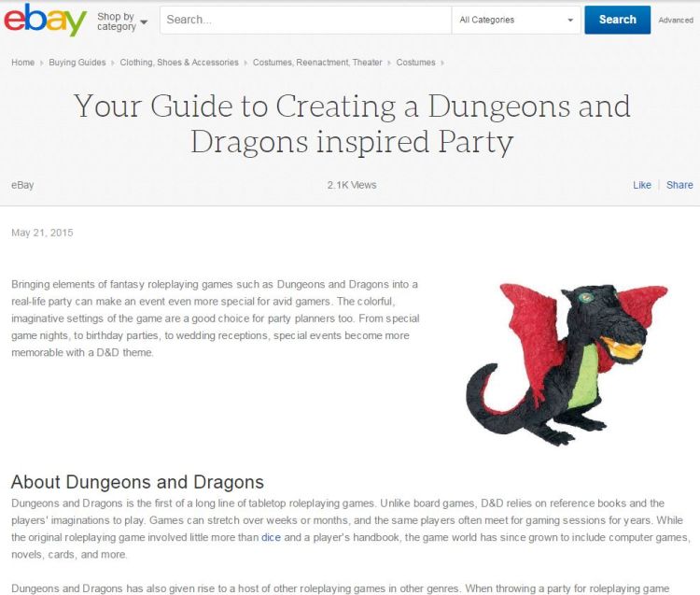Go to the Home breadcrumb
The height and width of the screenshot is (595, 700).
tap(22, 62)
